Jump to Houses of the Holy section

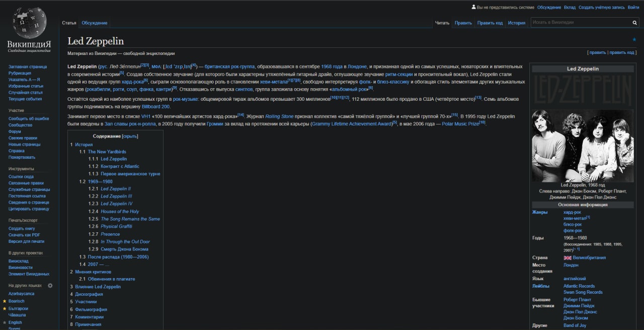click(120, 211)
